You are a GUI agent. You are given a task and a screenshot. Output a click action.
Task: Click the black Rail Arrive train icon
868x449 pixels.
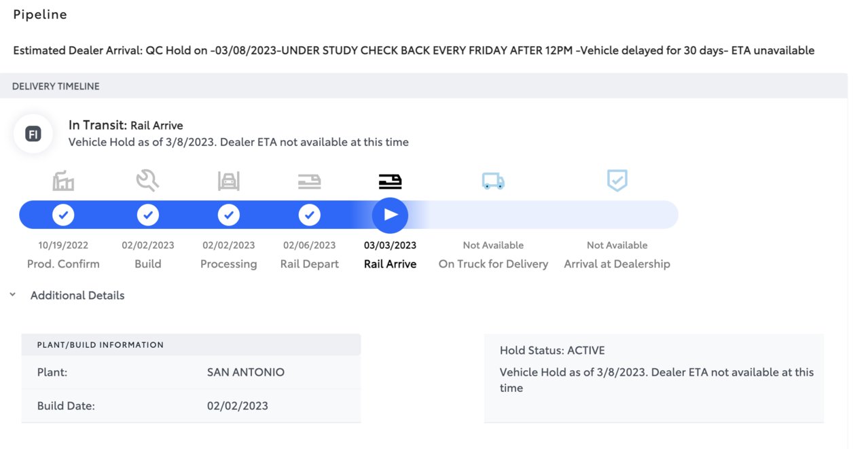tap(390, 181)
